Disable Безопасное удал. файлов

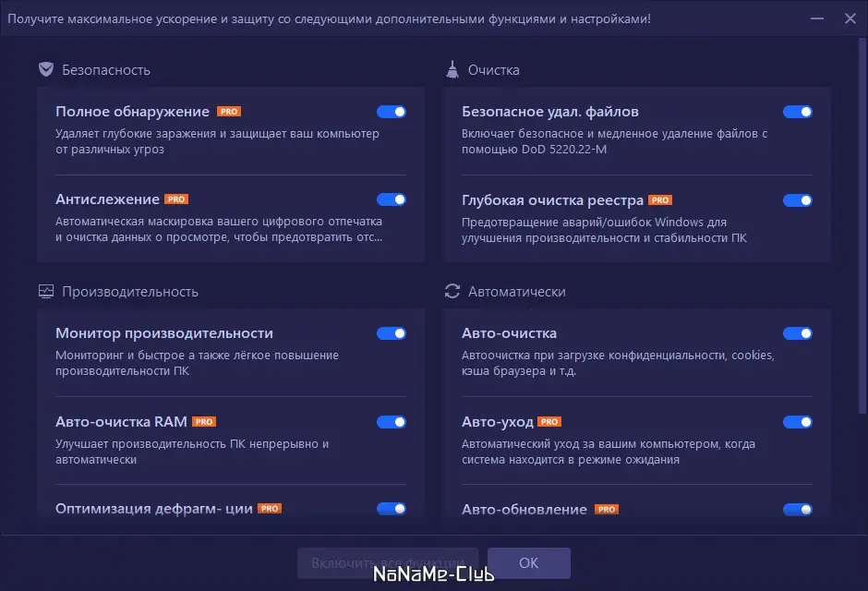tap(797, 111)
